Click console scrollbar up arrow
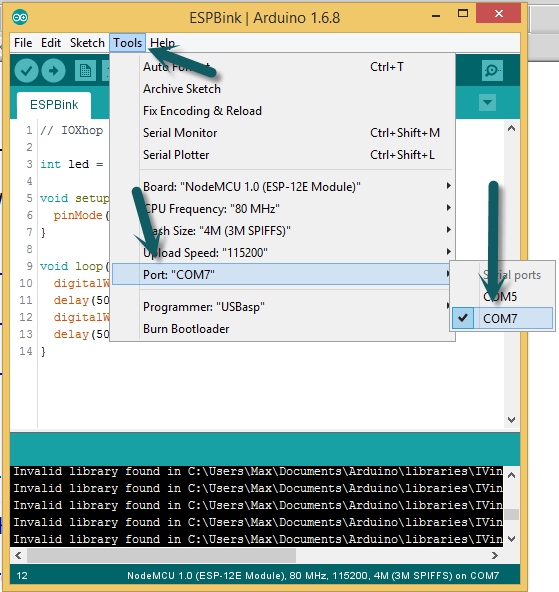The height and width of the screenshot is (592, 559). click(511, 475)
